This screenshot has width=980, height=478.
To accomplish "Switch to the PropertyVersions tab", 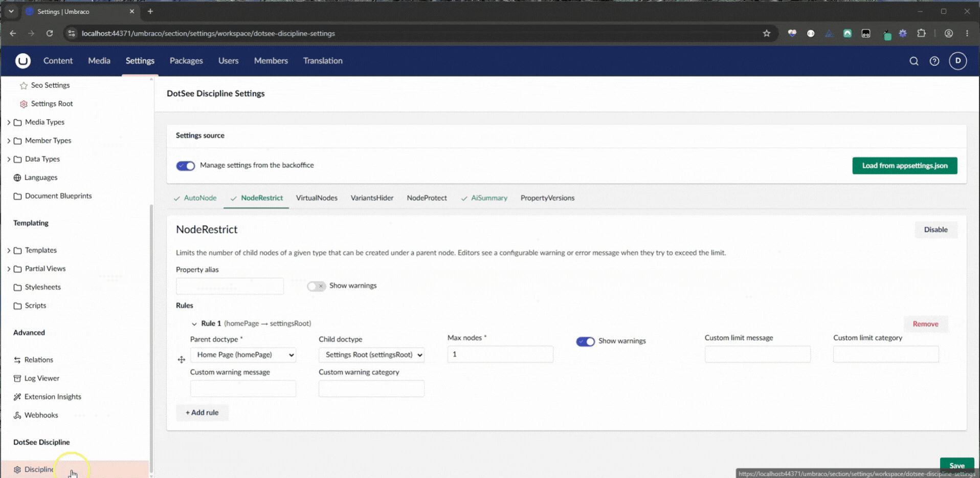I will [547, 198].
